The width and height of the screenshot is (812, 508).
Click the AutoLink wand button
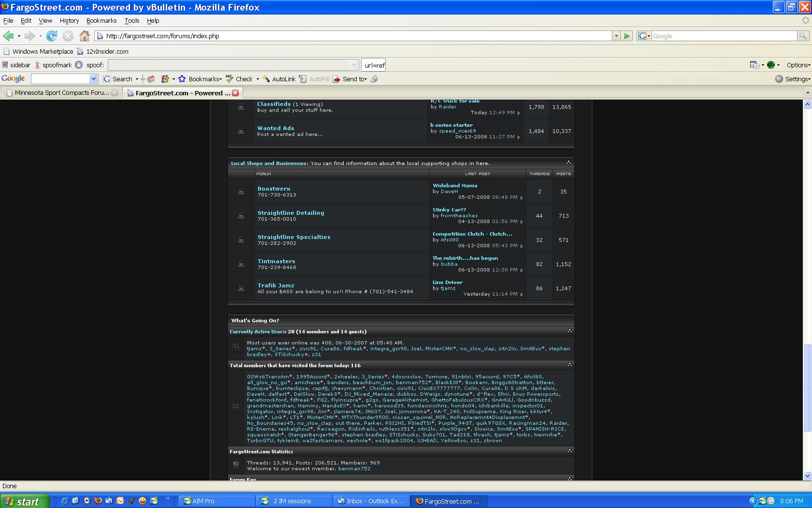pos(279,79)
